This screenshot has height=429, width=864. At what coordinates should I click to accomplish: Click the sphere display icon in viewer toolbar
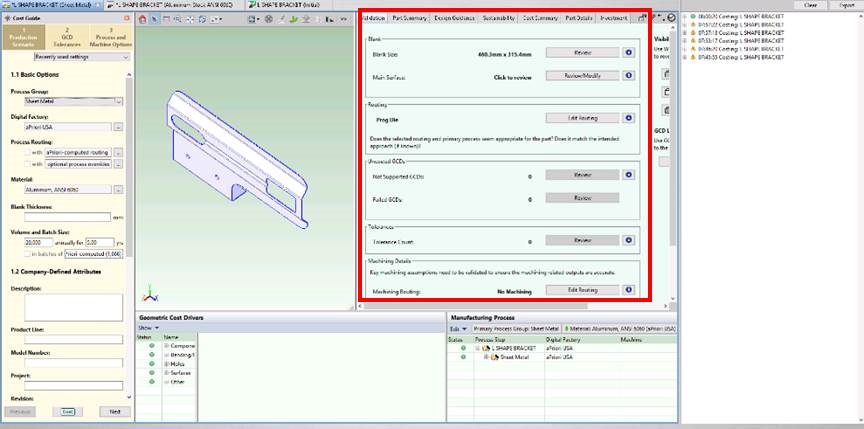click(x=269, y=19)
